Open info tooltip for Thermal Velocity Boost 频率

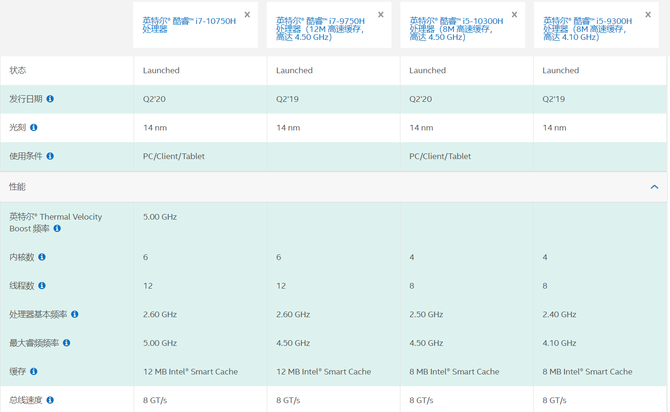57,229
